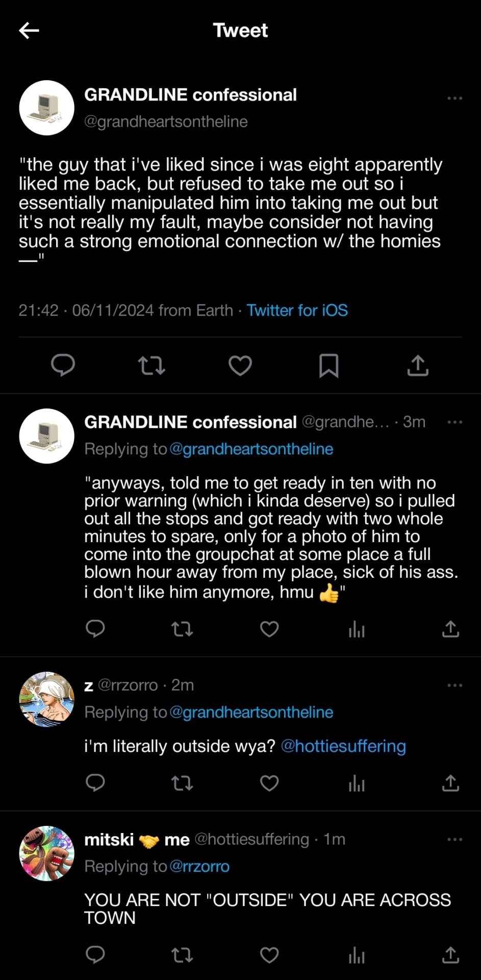Open more options on GRANDLINE's reply
The image size is (481, 980).
[x=454, y=422]
